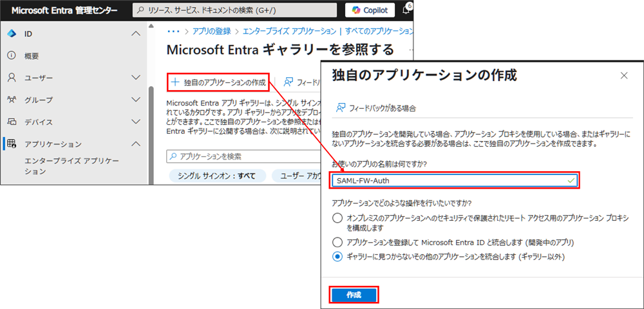Image resolution: width=644 pixels, height=309 pixels.
Task: Open the ユーザー アカウント filter pill
Action: pos(296,176)
